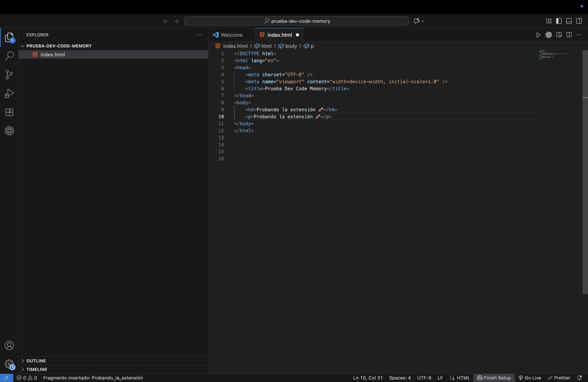Image resolution: width=588 pixels, height=382 pixels.
Task: Expand the OUTLINE section
Action: (36, 361)
